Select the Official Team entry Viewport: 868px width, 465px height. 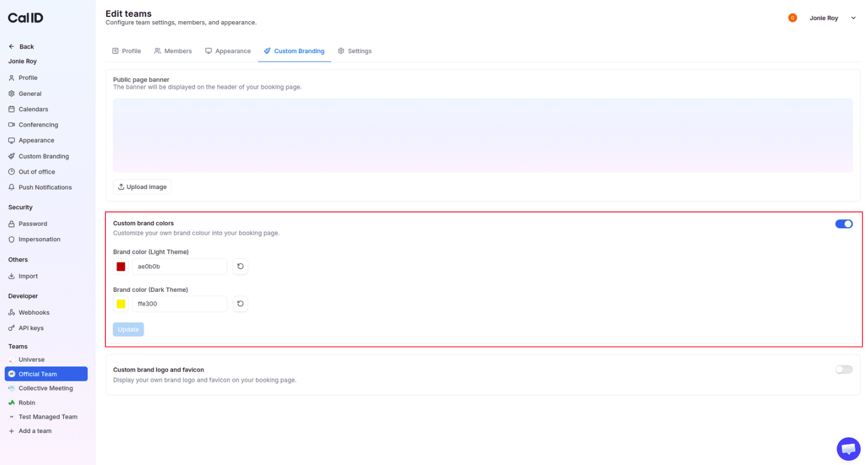pyautogui.click(x=46, y=374)
